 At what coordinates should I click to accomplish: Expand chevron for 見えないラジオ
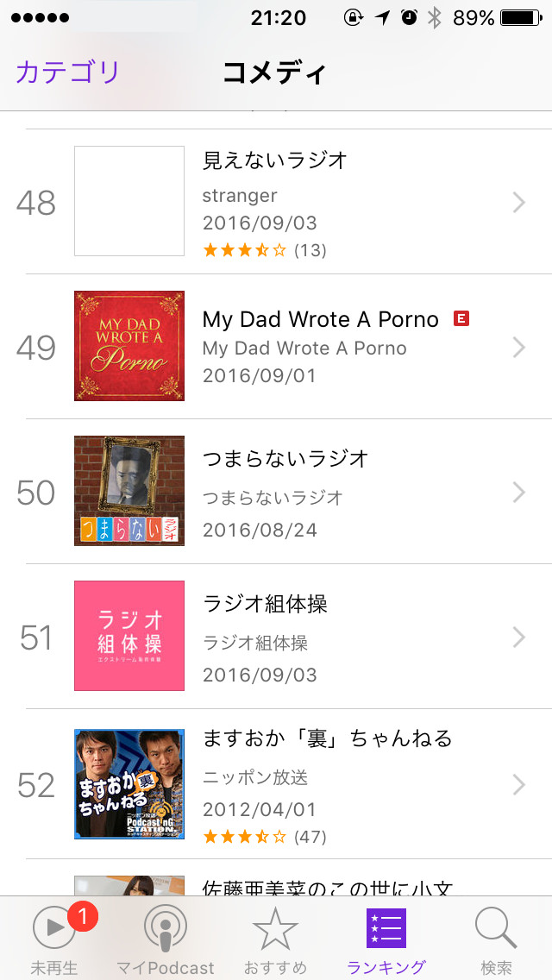[x=519, y=203]
